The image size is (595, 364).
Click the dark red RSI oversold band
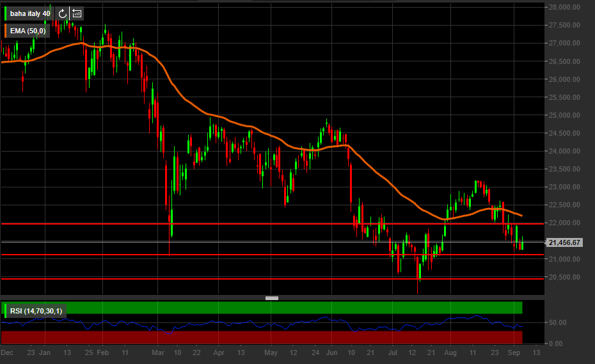(x=262, y=337)
